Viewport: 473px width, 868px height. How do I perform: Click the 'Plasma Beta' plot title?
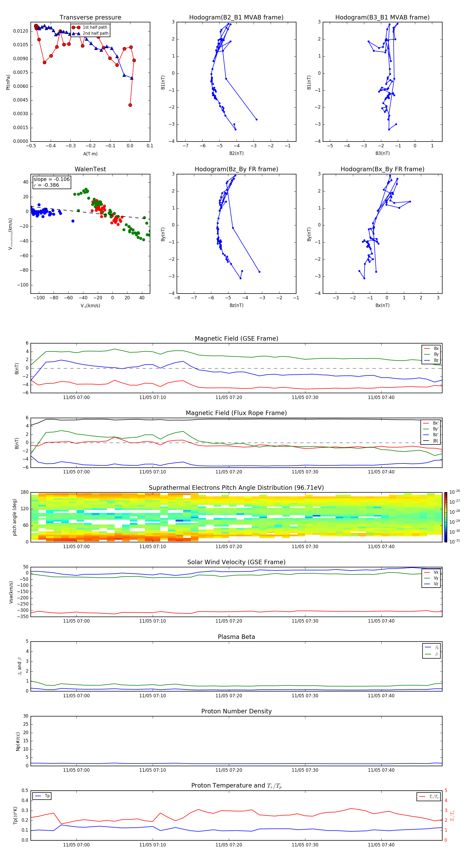click(236, 637)
